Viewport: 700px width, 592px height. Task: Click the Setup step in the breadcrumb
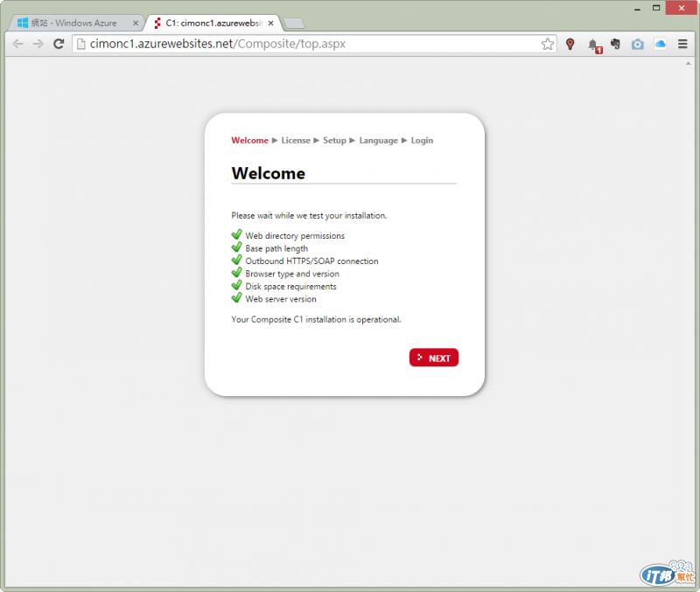coord(334,140)
